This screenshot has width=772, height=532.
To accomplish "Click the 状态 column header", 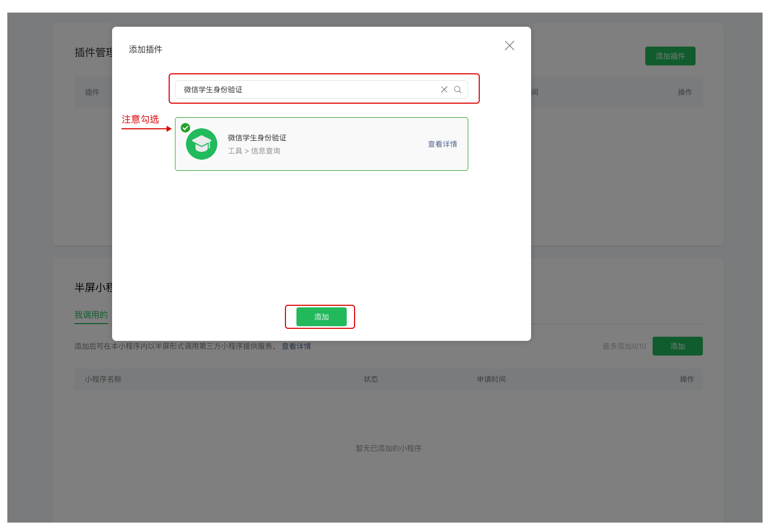I will point(371,379).
